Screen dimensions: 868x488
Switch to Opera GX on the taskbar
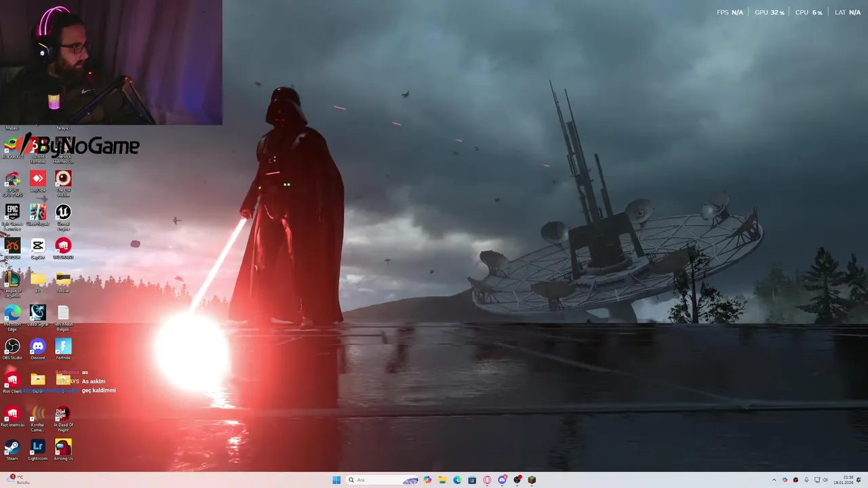click(x=487, y=480)
